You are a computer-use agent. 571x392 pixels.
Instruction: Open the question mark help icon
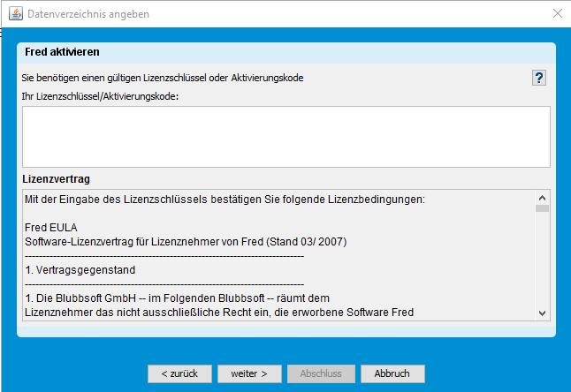pyautogui.click(x=539, y=78)
